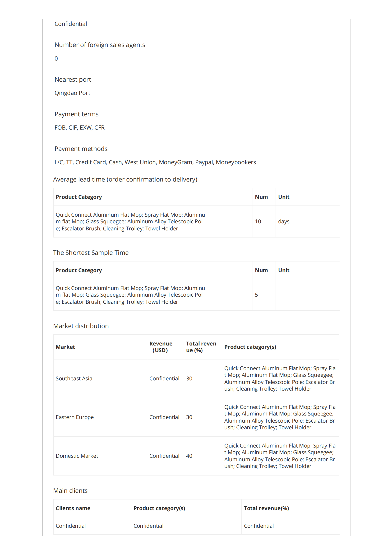
Task: Click the "Clients name" column header
Action: pos(73,508)
